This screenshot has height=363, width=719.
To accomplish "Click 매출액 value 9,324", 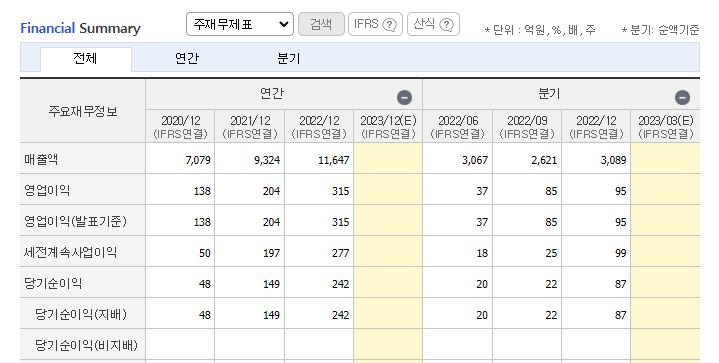I will (x=267, y=160).
